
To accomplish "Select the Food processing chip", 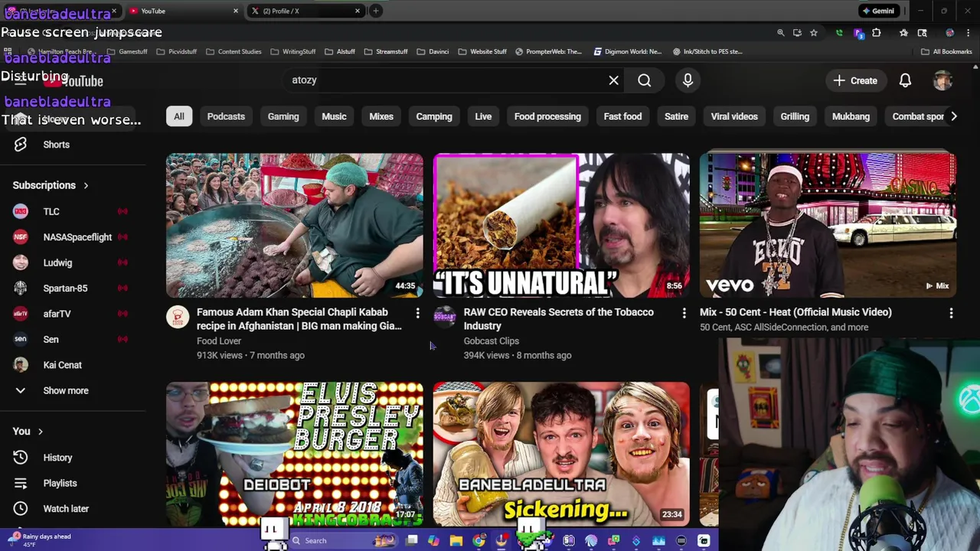I will click(x=547, y=116).
